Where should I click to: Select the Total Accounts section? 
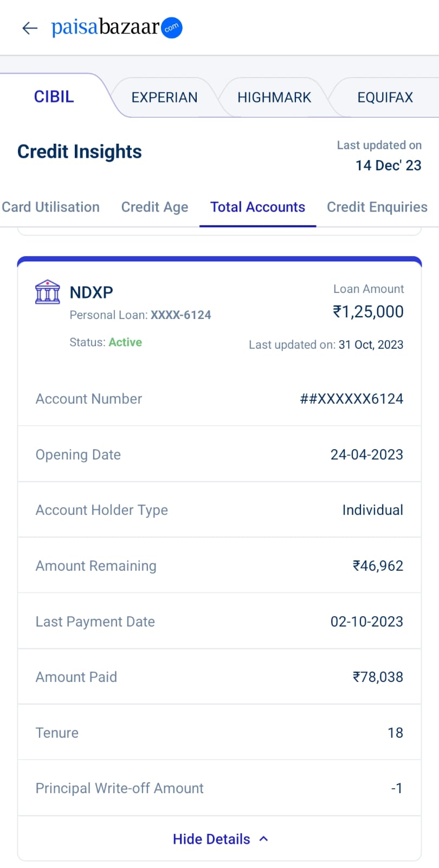pos(257,207)
